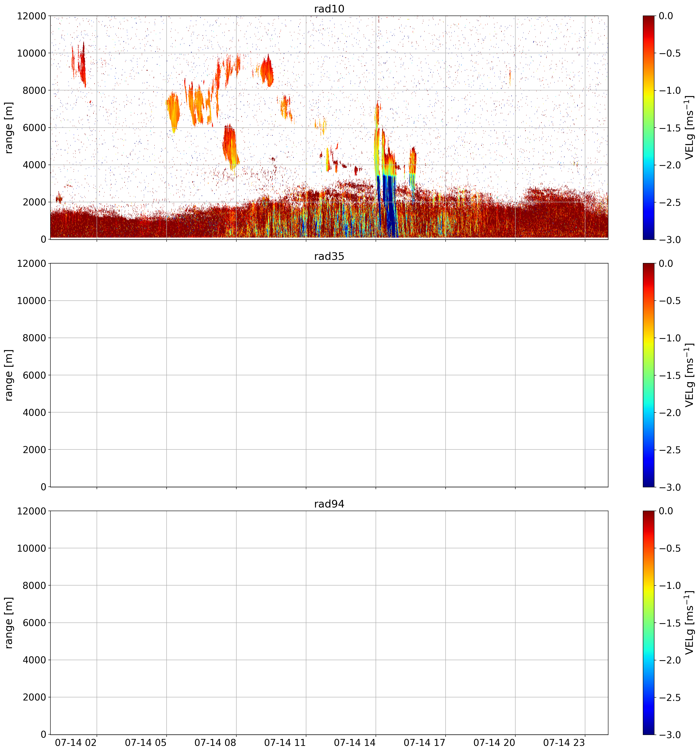
Task: Click the 2000 range tick of rad94 panel
Action: point(34,697)
